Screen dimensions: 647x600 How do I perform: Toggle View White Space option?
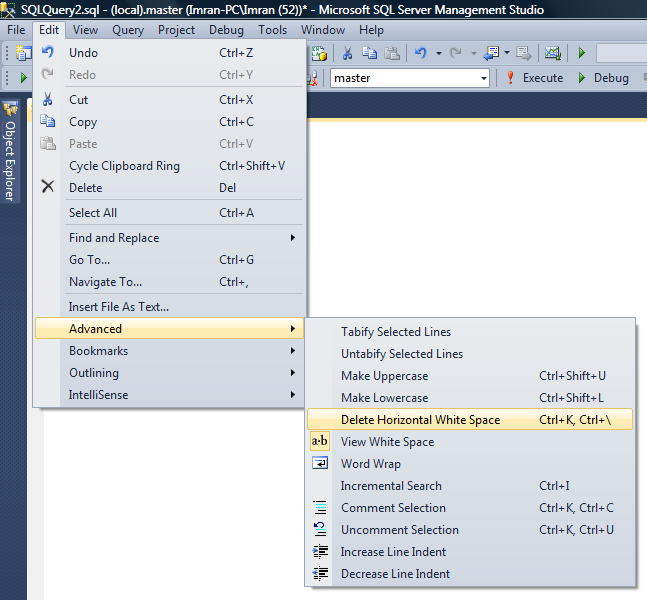coord(387,442)
